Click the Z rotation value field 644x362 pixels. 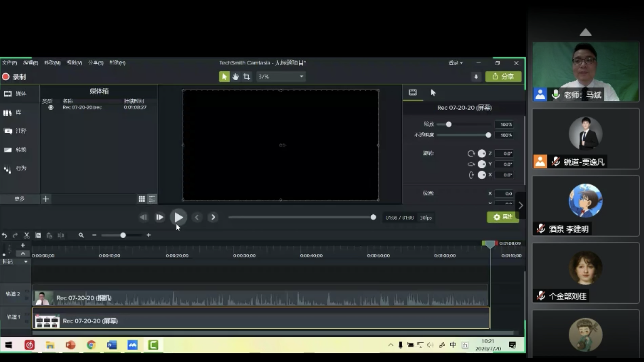[x=504, y=153]
